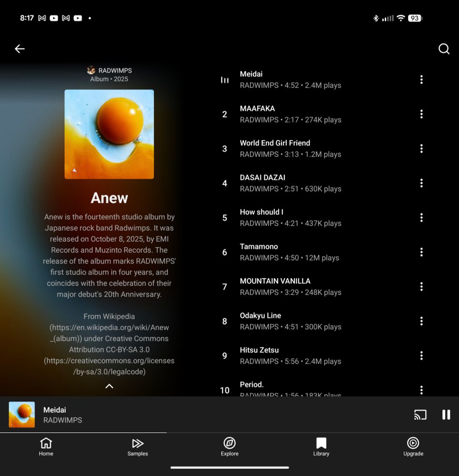This screenshot has width=459, height=476.
Task: Collapse the album description chevron
Action: pos(109,386)
